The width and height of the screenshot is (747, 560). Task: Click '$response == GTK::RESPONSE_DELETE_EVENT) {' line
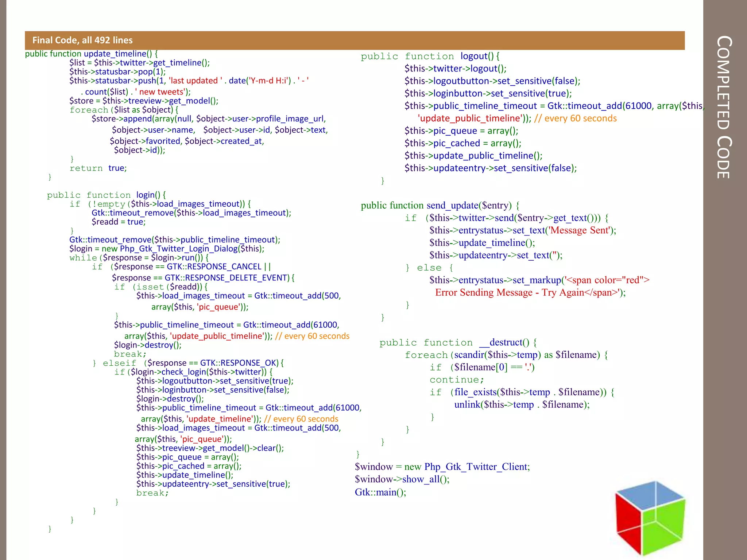(203, 278)
